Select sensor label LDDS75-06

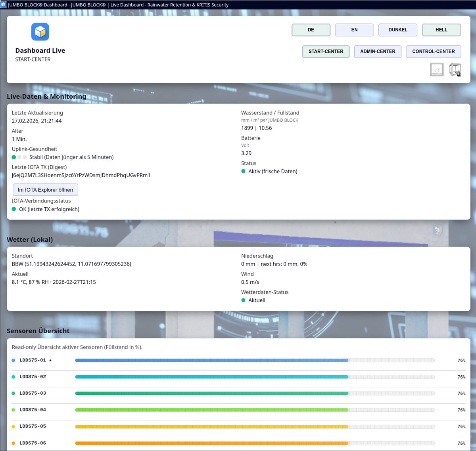(x=33, y=443)
